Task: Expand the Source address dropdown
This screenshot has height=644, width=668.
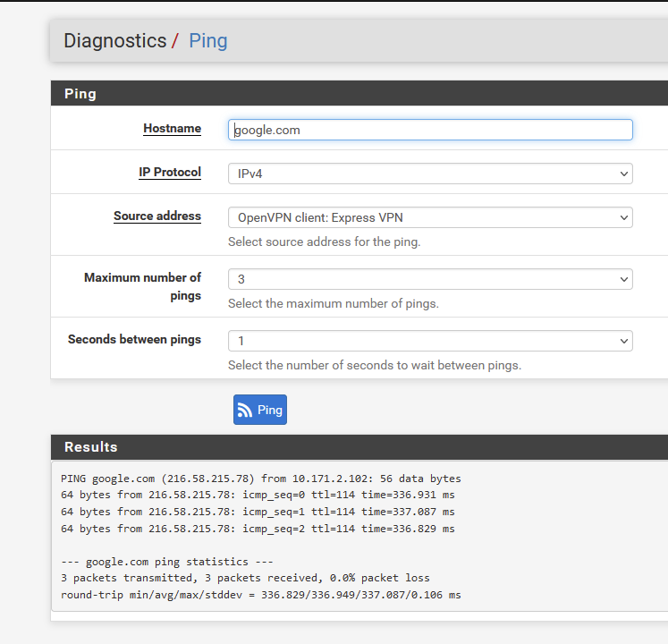Action: [430, 217]
